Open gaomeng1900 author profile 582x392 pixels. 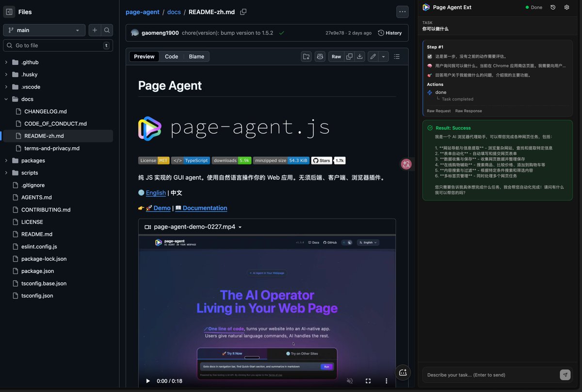tap(160, 33)
